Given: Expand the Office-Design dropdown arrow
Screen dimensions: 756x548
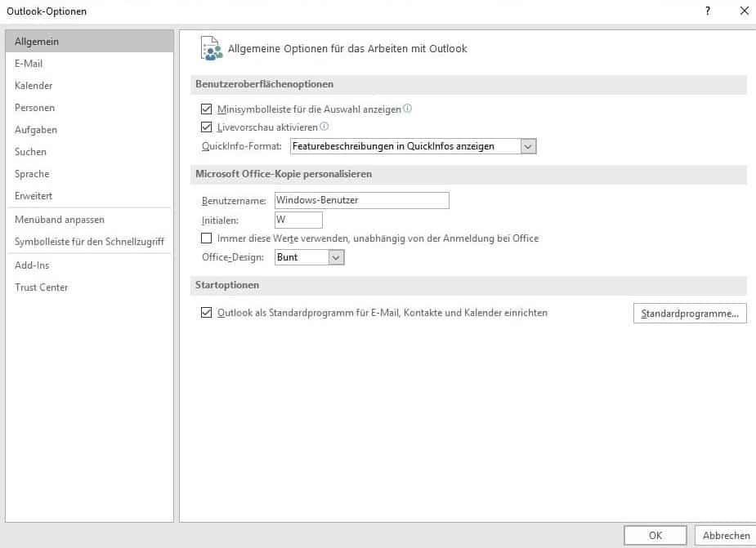Looking at the screenshot, I should 336,257.
